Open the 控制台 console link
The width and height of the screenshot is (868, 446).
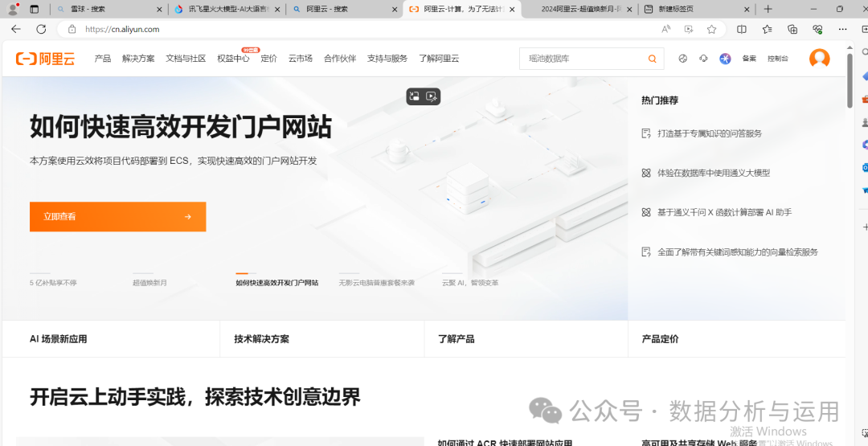pyautogui.click(x=778, y=59)
